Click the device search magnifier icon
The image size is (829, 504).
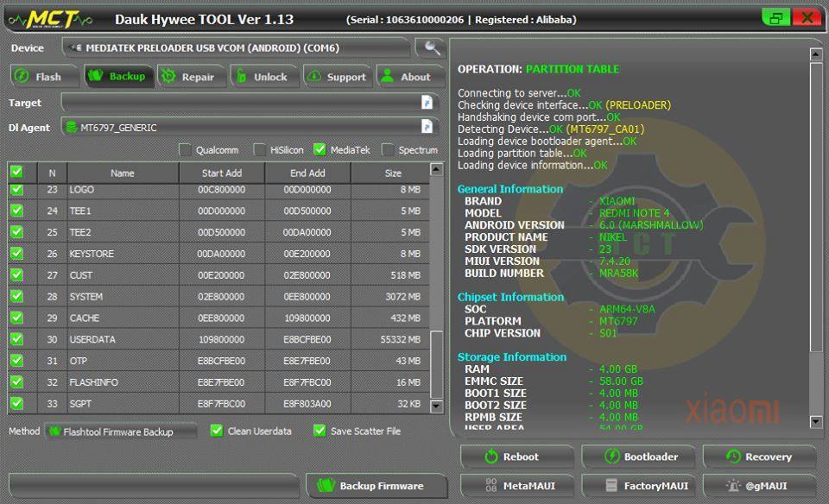[429, 49]
